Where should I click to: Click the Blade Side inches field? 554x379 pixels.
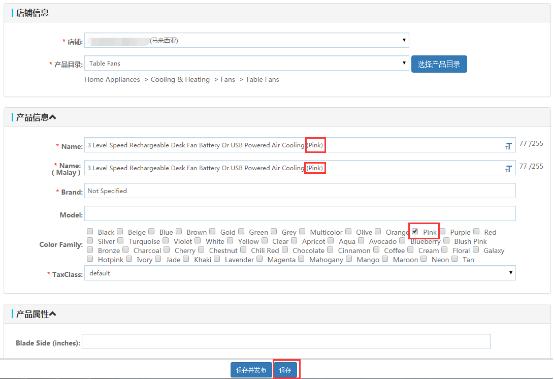coord(287,342)
